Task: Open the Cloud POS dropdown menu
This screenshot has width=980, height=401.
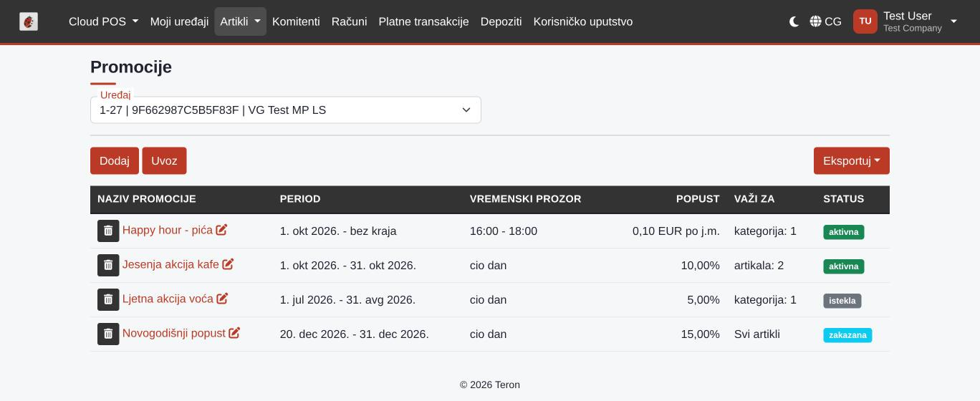Action: [103, 21]
